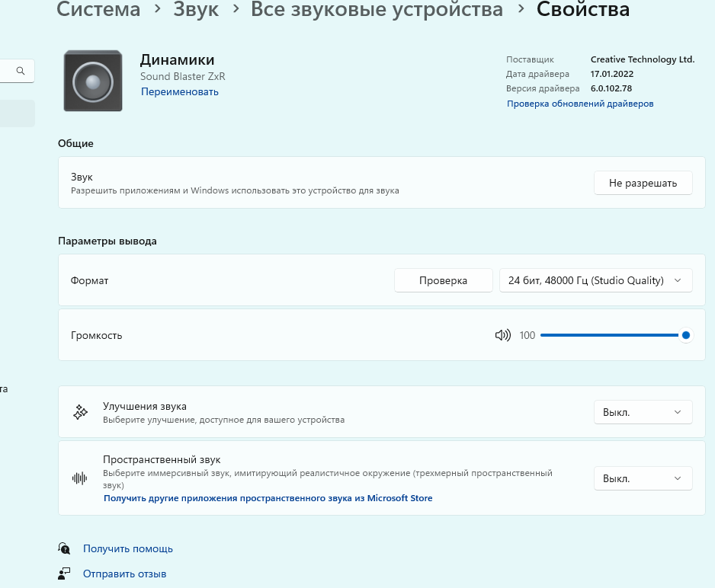Screen dimensions: 715x588
Task: Click the sparkle icon beside Улучшения звука
Action: (x=80, y=413)
